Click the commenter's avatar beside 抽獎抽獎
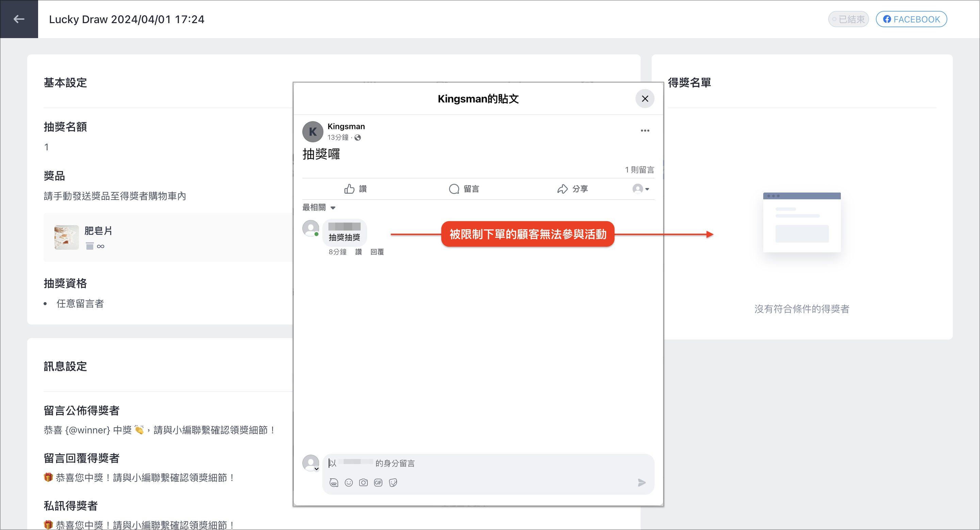 coord(310,229)
